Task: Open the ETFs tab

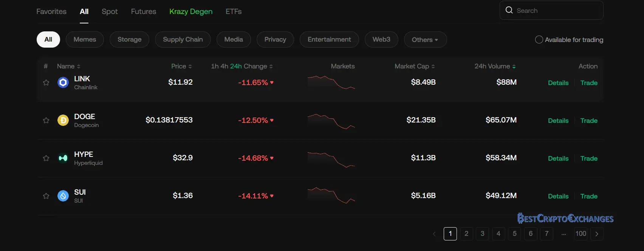Action: click(x=234, y=11)
